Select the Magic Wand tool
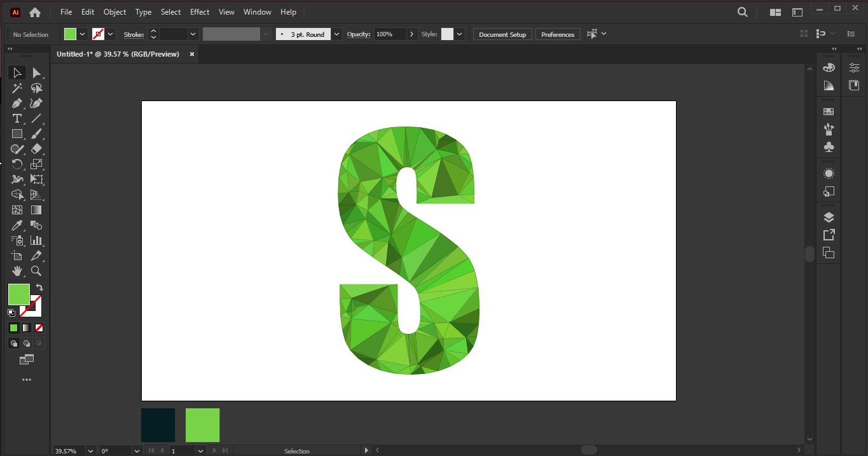The image size is (868, 456). click(x=17, y=88)
